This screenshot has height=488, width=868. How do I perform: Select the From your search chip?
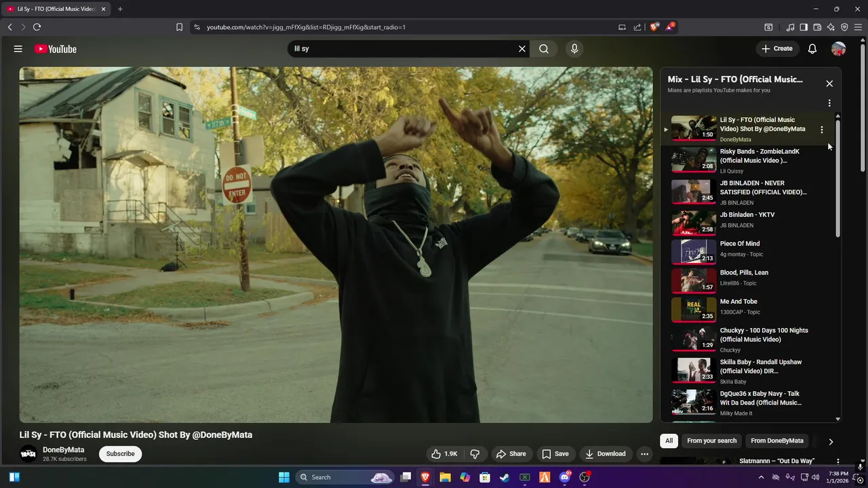coord(711,441)
